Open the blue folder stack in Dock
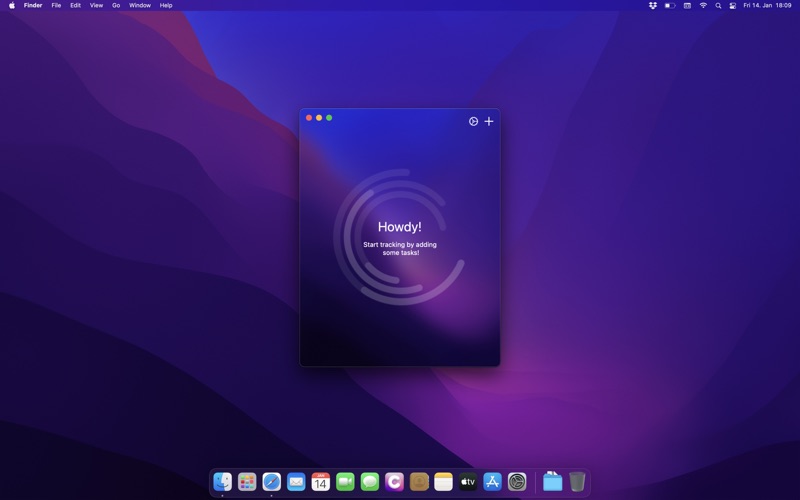Image resolution: width=800 pixels, height=500 pixels. point(552,482)
